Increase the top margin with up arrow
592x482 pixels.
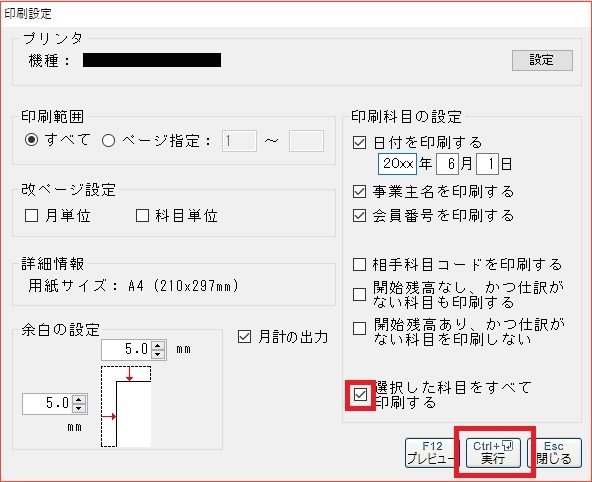click(x=158, y=345)
